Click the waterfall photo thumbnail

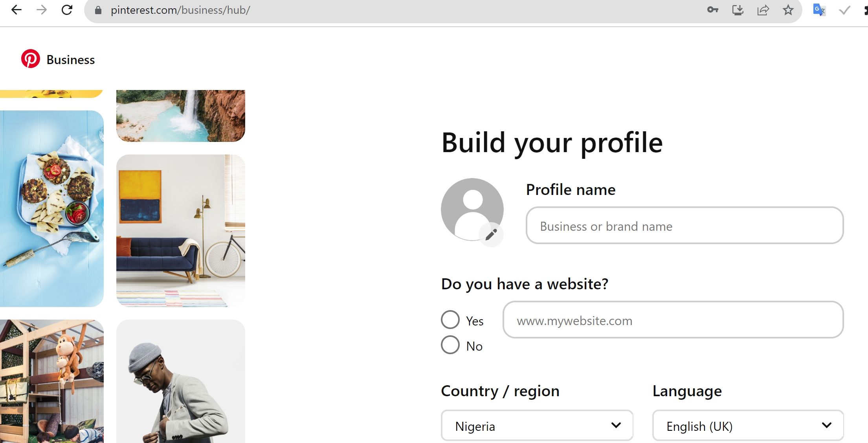[181, 116]
